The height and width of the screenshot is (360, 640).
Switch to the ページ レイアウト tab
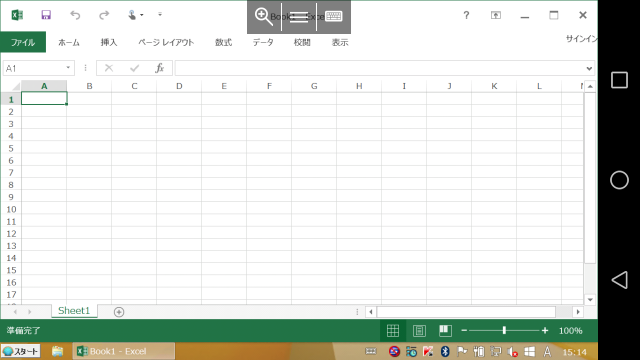tap(166, 42)
